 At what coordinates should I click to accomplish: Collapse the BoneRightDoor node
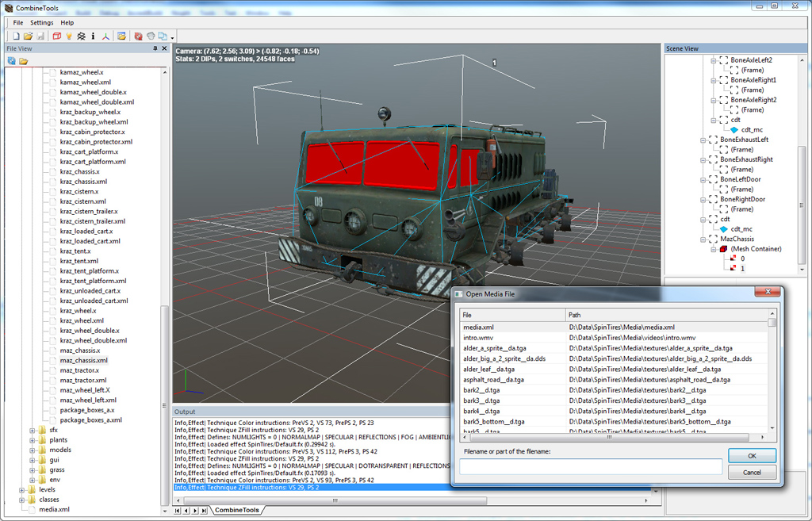(703, 200)
